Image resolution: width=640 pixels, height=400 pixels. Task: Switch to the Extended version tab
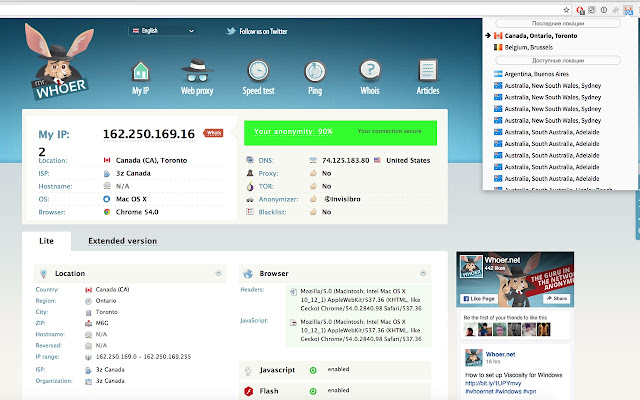coord(122,241)
